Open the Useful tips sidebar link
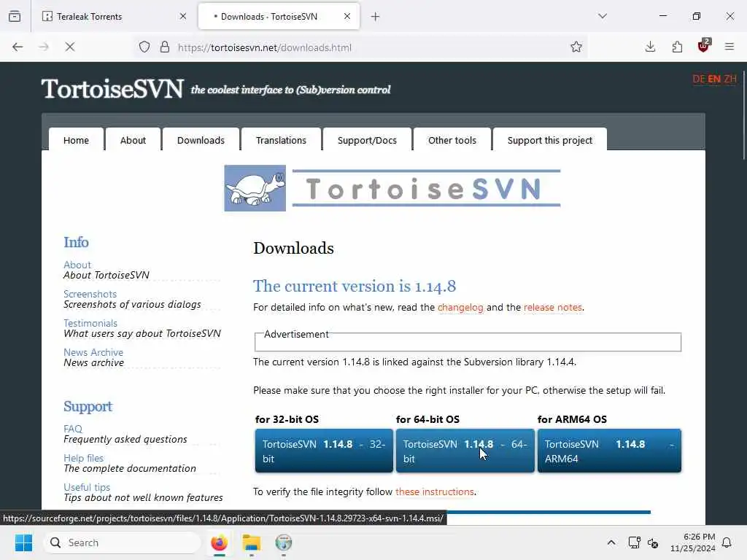747x560 pixels. tap(87, 486)
